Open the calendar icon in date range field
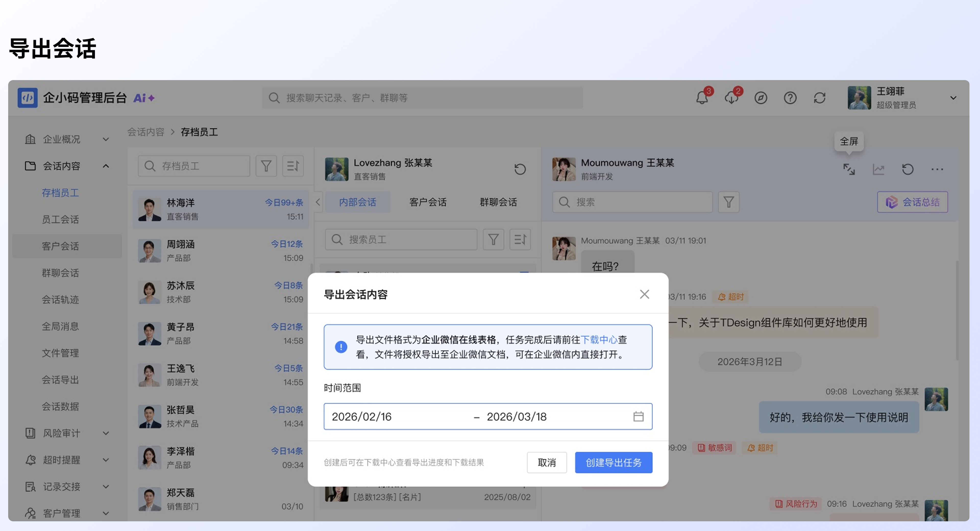Viewport: 980px width, 531px height. (638, 416)
